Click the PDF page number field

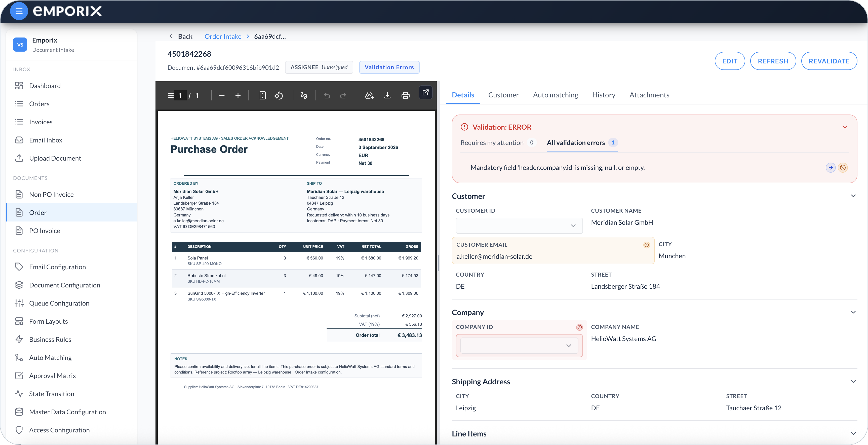[180, 95]
